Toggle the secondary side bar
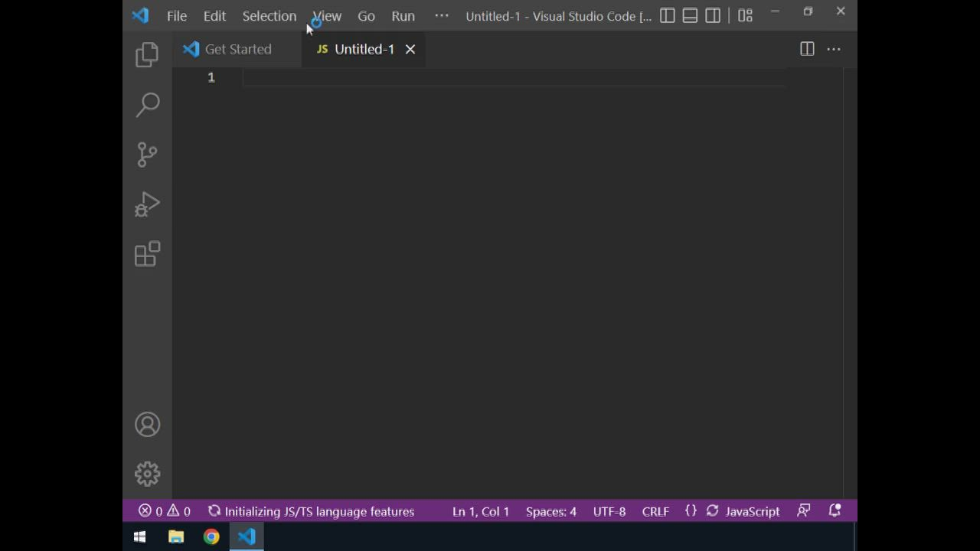 click(x=713, y=15)
